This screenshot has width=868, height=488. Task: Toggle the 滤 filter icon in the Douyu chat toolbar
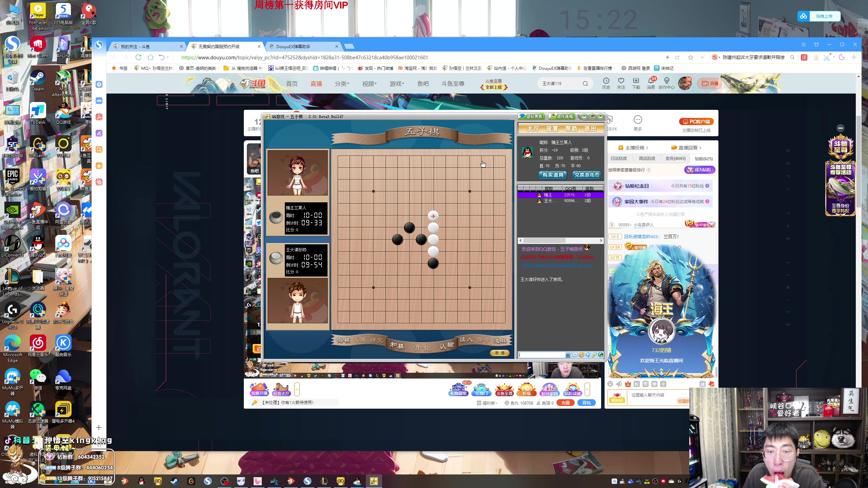[x=702, y=384]
